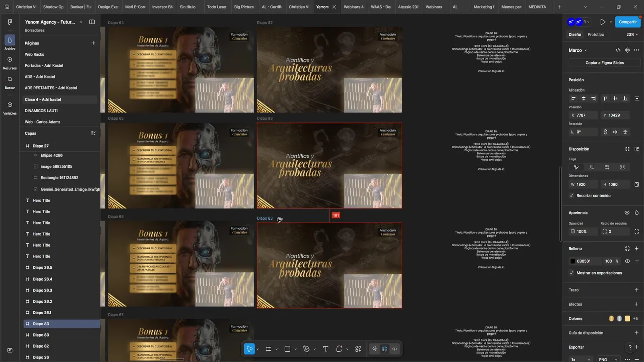Toggle Recortar contenido checkbox
Viewport: 644px width, 362px height.
(572, 195)
